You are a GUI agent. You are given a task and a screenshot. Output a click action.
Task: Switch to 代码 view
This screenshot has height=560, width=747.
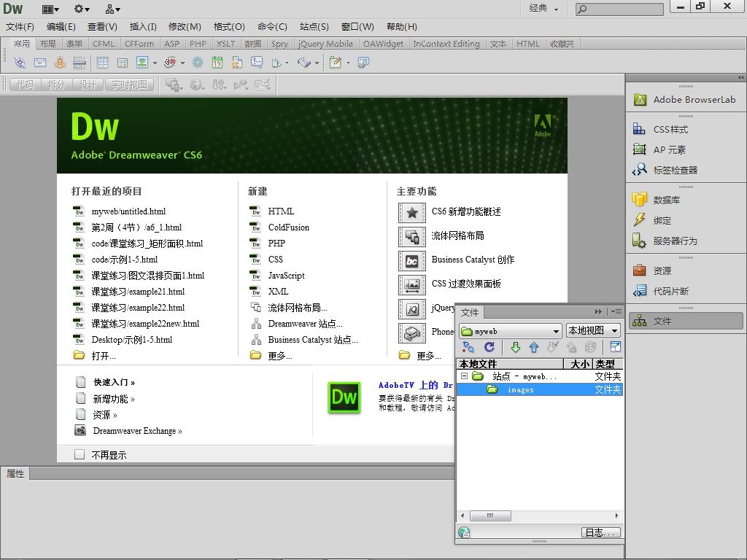[x=26, y=85]
